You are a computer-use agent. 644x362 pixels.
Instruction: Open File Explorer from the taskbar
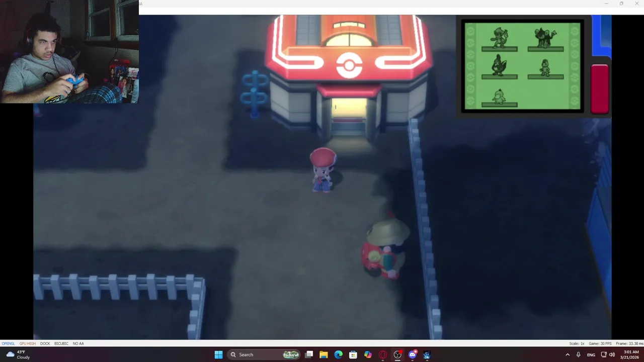tap(324, 354)
